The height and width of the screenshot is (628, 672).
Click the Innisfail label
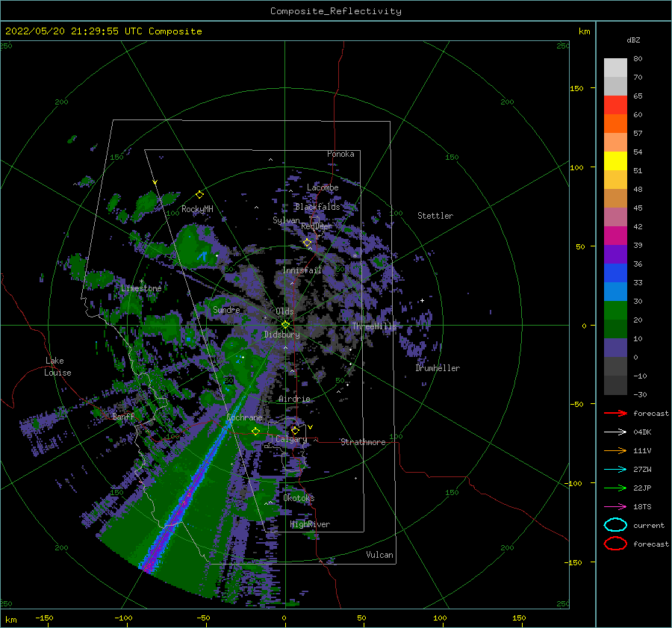point(302,270)
